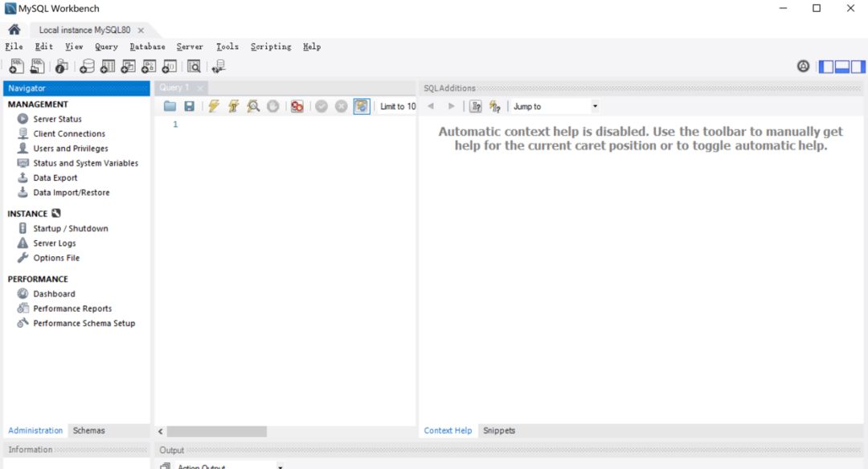Create a new function icon
The image size is (868, 469).
169,67
